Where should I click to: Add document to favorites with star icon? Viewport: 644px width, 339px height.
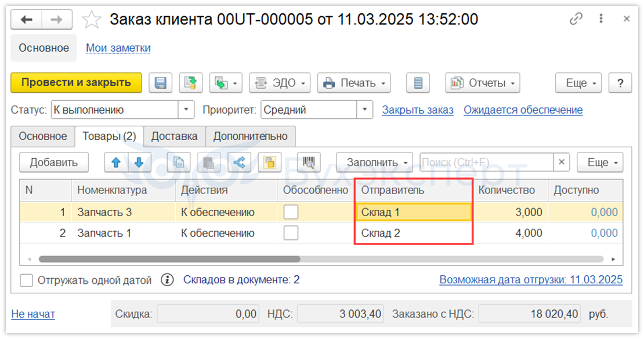91,20
